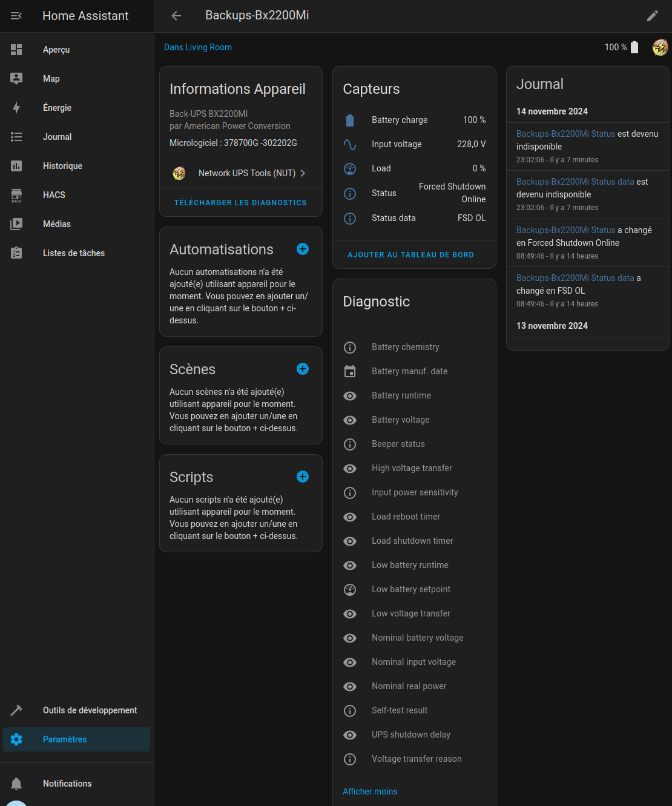Edit the device name with the pencil icon

pos(653,16)
